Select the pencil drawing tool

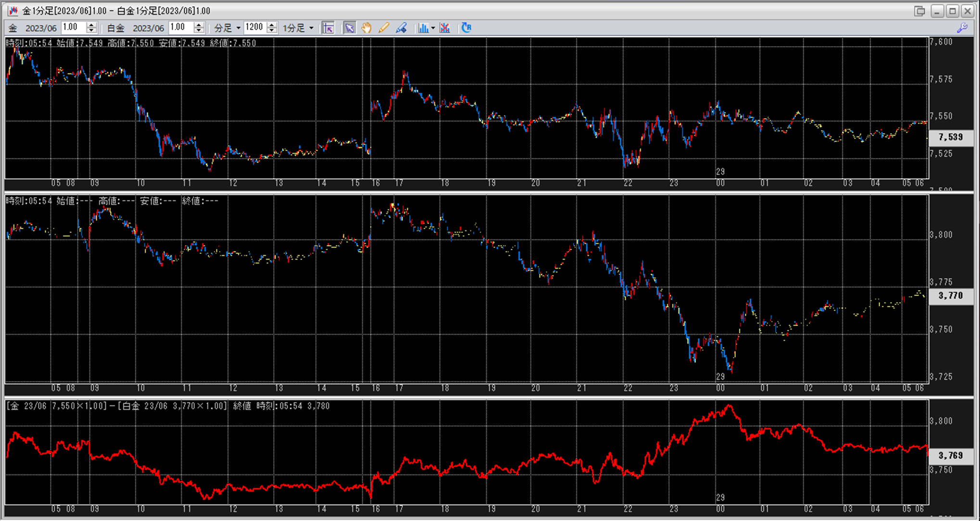(384, 28)
